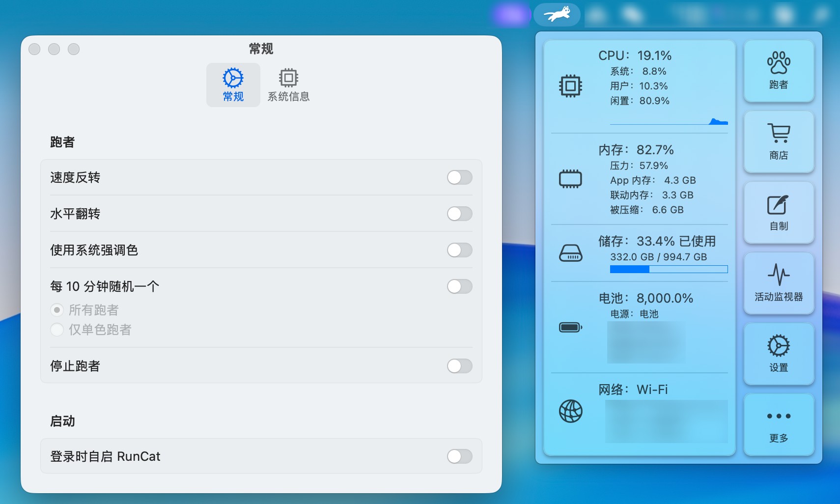Open 设置 gear in side panel

pyautogui.click(x=779, y=354)
